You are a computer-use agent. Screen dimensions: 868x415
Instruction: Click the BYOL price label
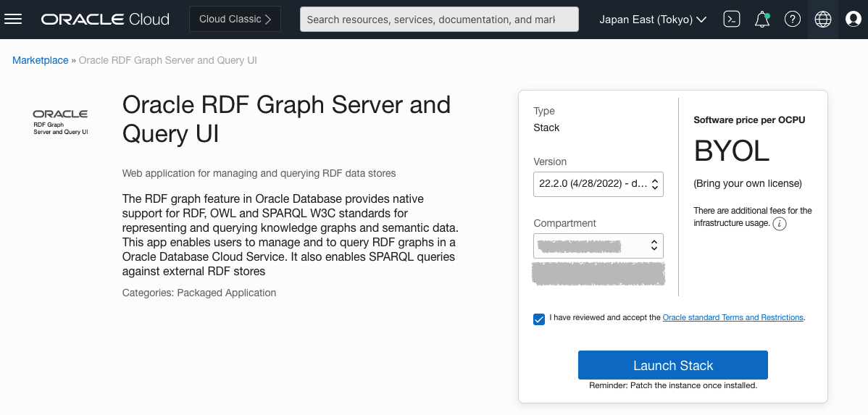coord(731,151)
